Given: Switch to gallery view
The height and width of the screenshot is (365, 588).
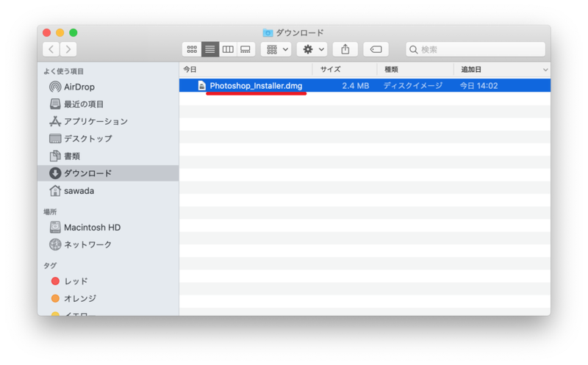Looking at the screenshot, I should (x=245, y=49).
